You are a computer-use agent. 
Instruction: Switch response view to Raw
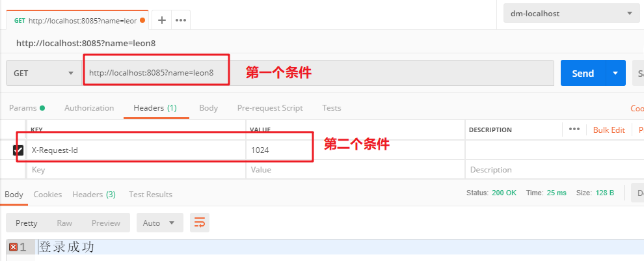pyautogui.click(x=64, y=223)
